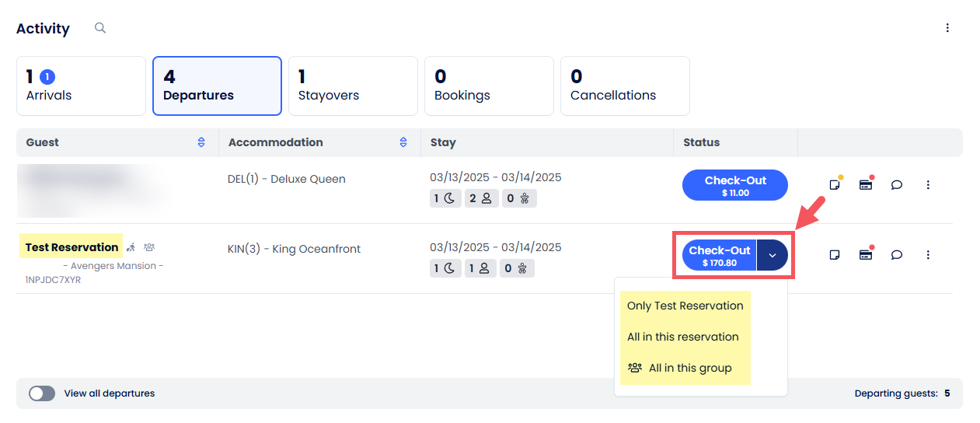Click the Check-Out $11.00 button
Viewport: 980px width, 423px height.
point(734,185)
